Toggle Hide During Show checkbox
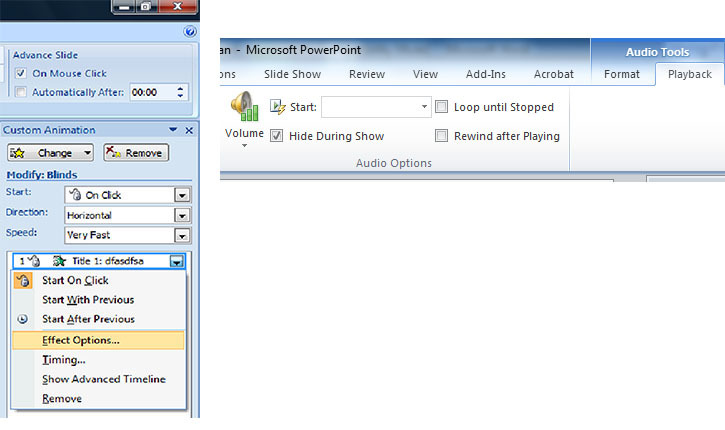725x430 pixels. (x=276, y=136)
